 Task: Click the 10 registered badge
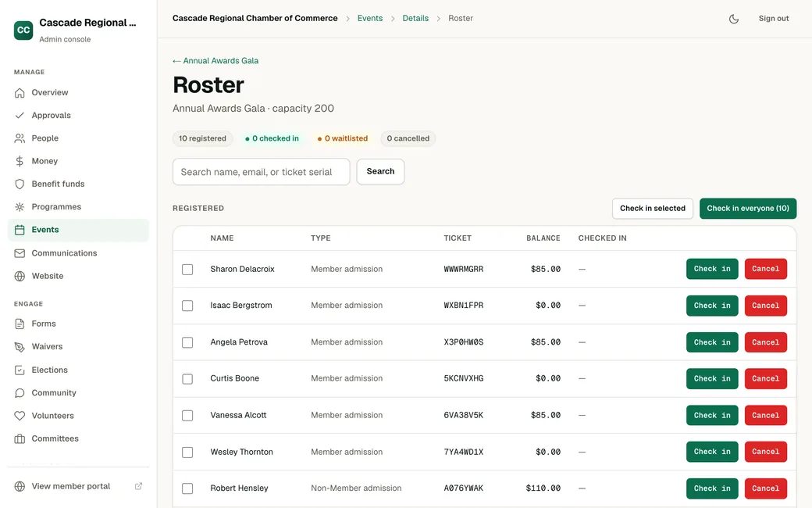click(x=202, y=138)
